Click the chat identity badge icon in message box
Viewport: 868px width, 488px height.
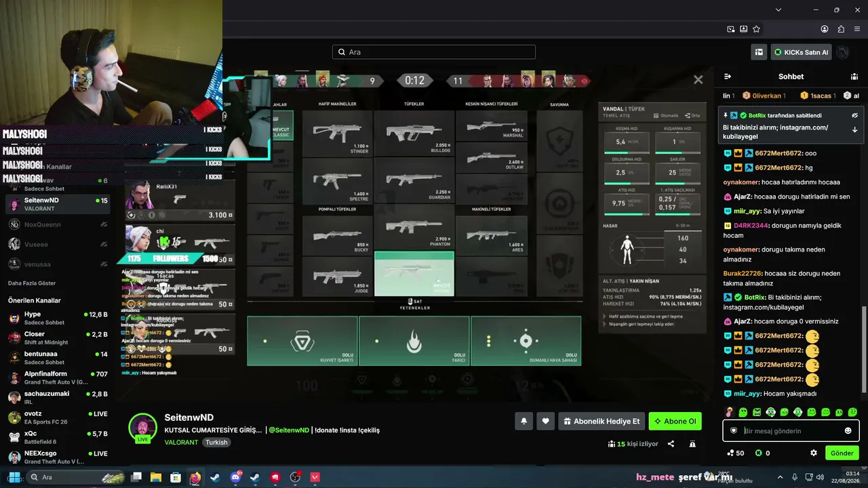tap(733, 430)
